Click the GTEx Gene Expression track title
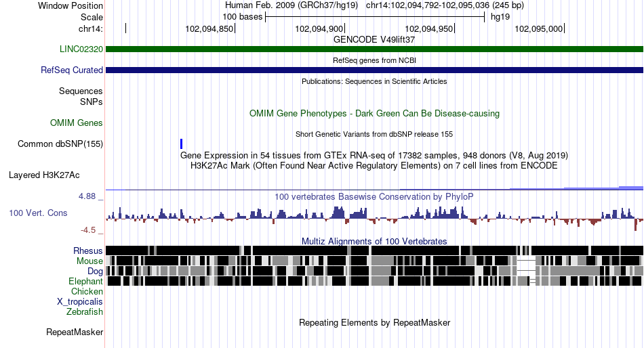Screen dimensions: 644x348 click(374, 156)
